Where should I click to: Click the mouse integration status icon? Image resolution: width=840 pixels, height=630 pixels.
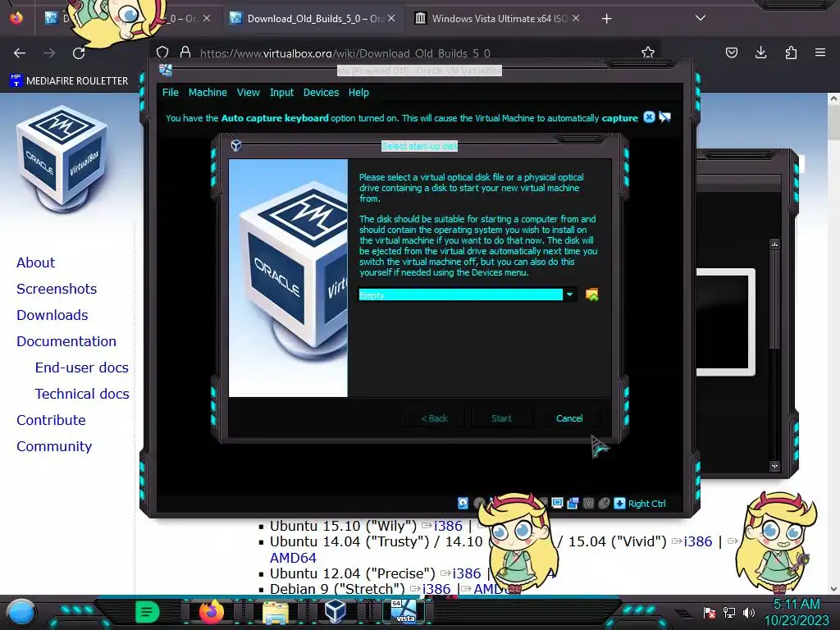[x=604, y=503]
